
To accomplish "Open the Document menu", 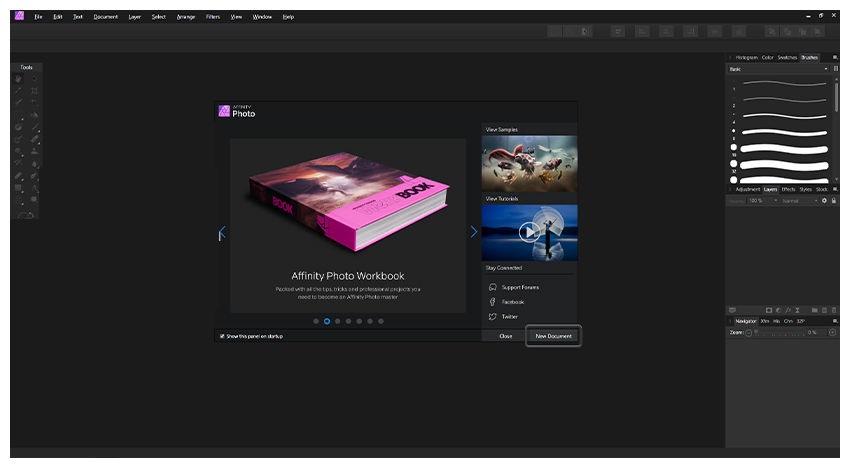I will (x=105, y=17).
